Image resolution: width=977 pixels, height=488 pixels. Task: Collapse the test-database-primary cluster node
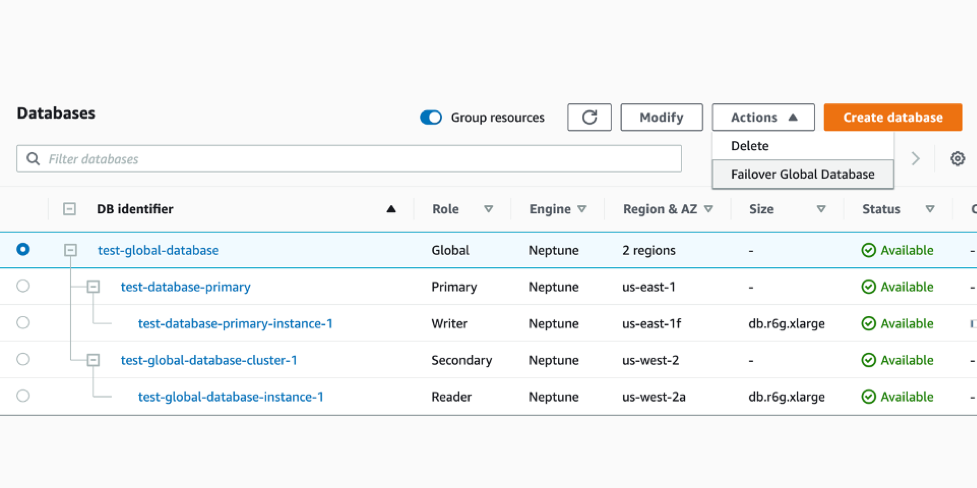click(x=93, y=287)
